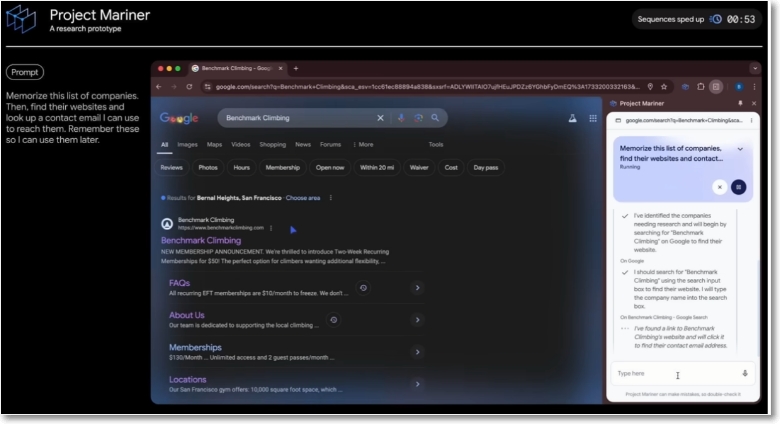Open three-dot menu beside benchmarkclimbing.com result

pos(271,228)
